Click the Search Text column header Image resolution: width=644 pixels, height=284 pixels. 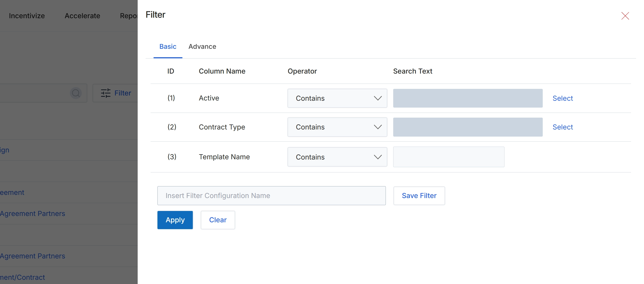click(413, 71)
